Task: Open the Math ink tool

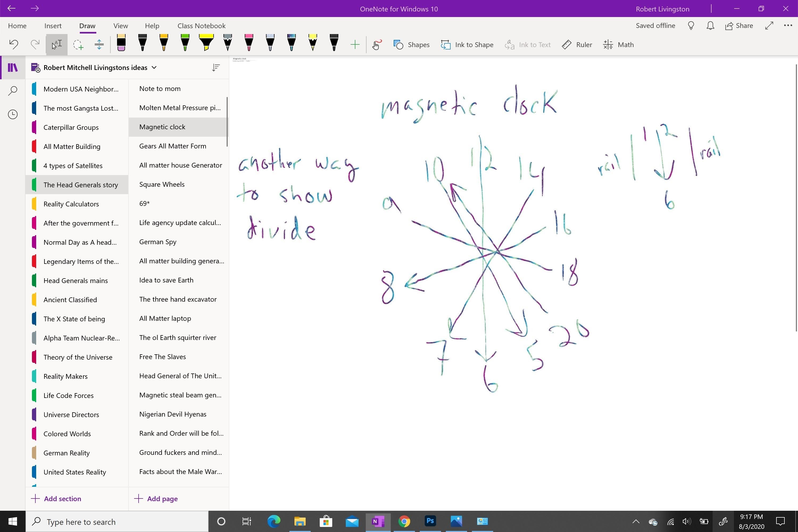Action: tap(618, 45)
